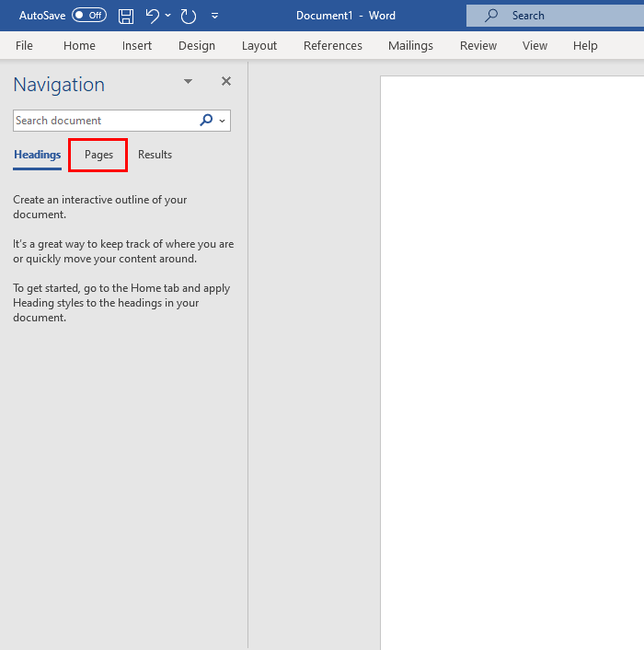Open the Design ribbon tab
644x650 pixels.
pyautogui.click(x=197, y=46)
